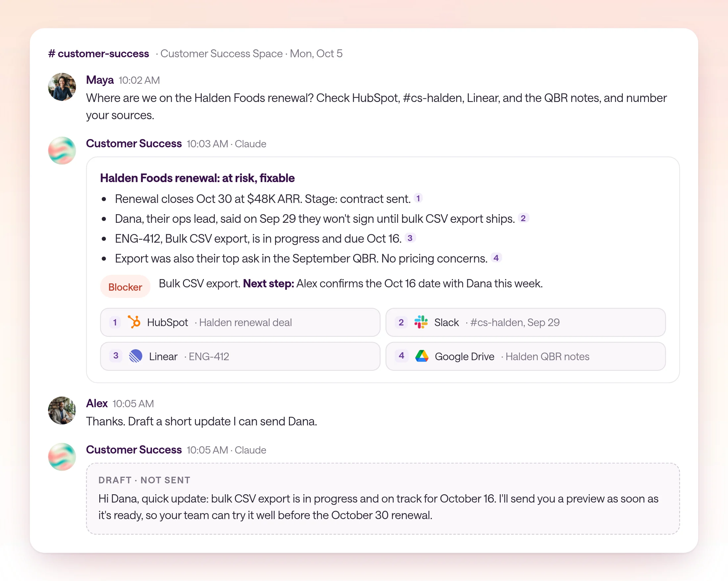
Task: Open Linear ENG-412 source card
Action: [240, 356]
